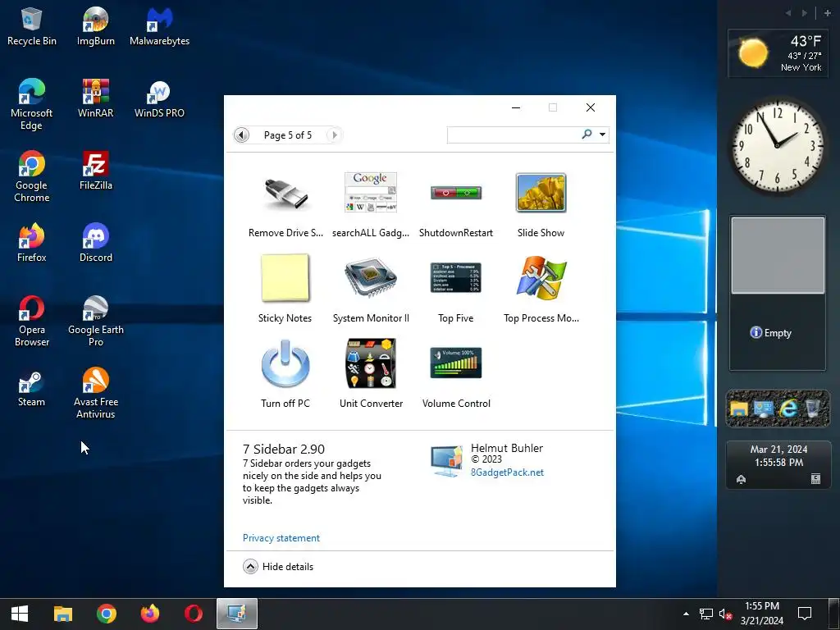Click the analog clock gadget
The image size is (840, 630).
coord(778,146)
